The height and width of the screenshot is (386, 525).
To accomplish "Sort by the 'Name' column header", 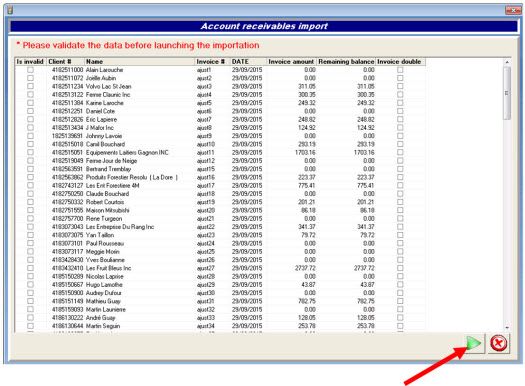I will click(x=139, y=62).
